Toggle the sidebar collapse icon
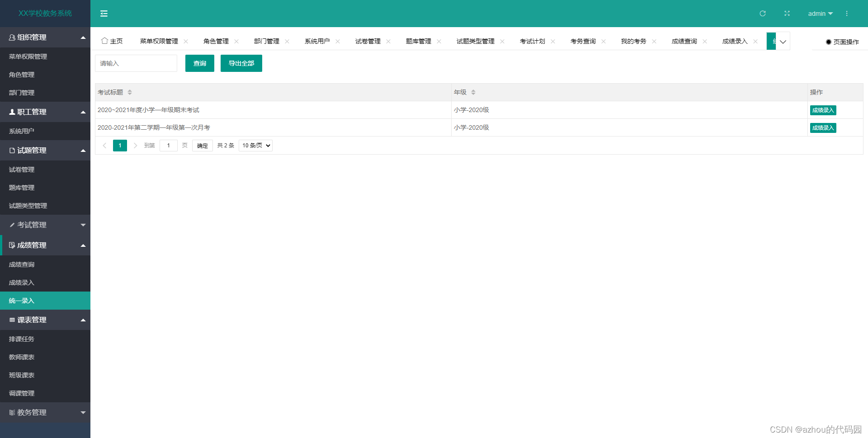Viewport: 868px width, 438px height. pos(104,14)
